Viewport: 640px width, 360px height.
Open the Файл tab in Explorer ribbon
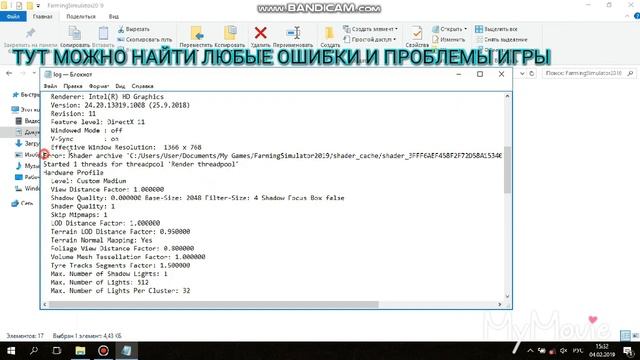pyautogui.click(x=13, y=16)
